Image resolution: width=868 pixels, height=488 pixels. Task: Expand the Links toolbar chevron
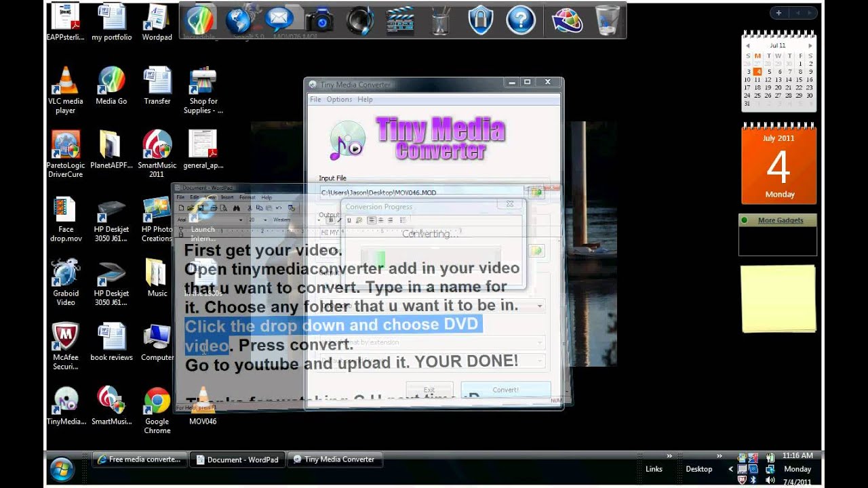[670, 456]
